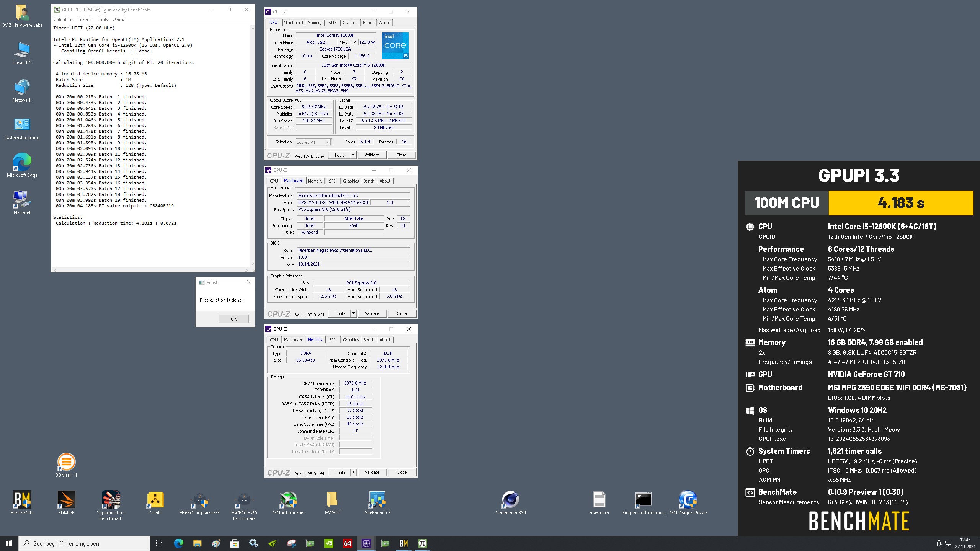980x551 pixels.
Task: Switch to Bench tab in top CPU-Z window
Action: coord(369,23)
